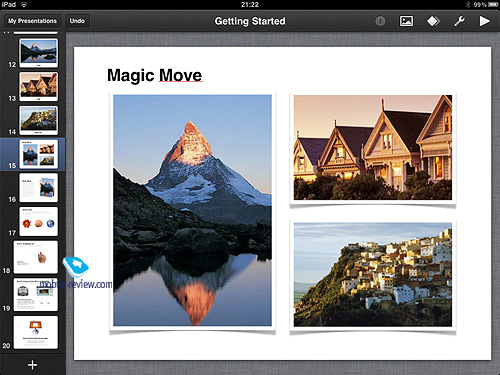Select slide 20 Keynote podium thumbnail
Viewport: 500px width, 375px height.
coord(35,332)
